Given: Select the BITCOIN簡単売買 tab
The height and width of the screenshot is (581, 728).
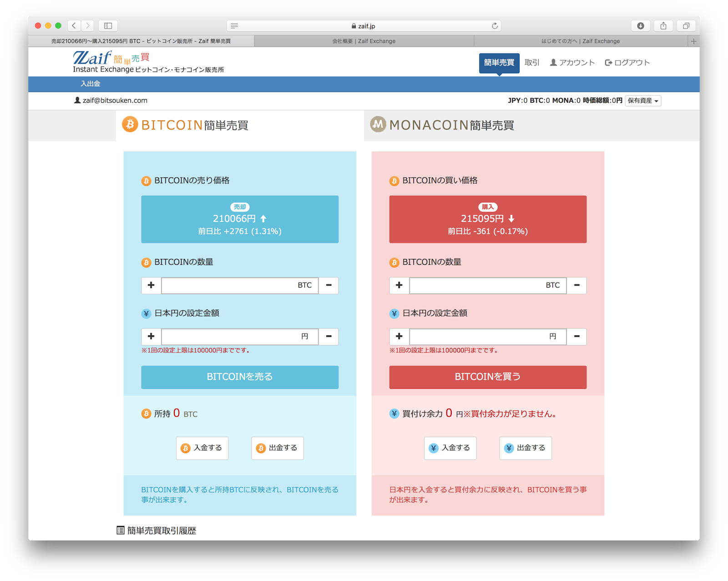Looking at the screenshot, I should click(x=240, y=125).
